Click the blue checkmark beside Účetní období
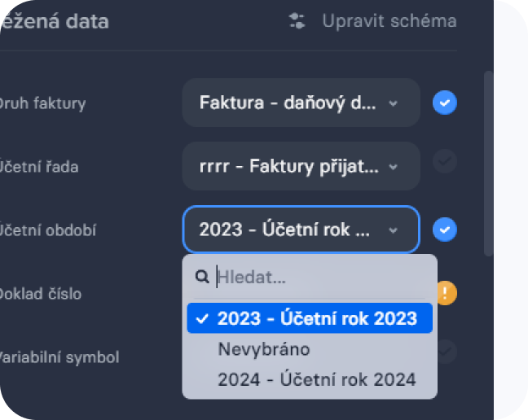This screenshot has height=420, width=528. (x=445, y=230)
